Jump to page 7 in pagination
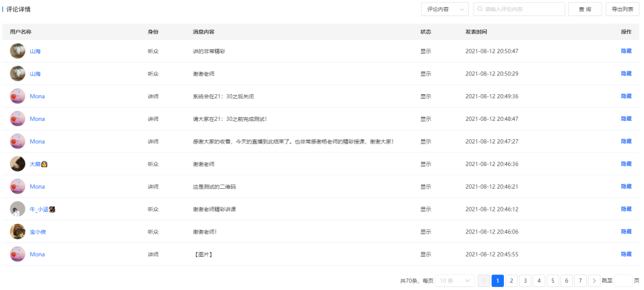Viewport: 644px width, 290px height. (x=580, y=281)
